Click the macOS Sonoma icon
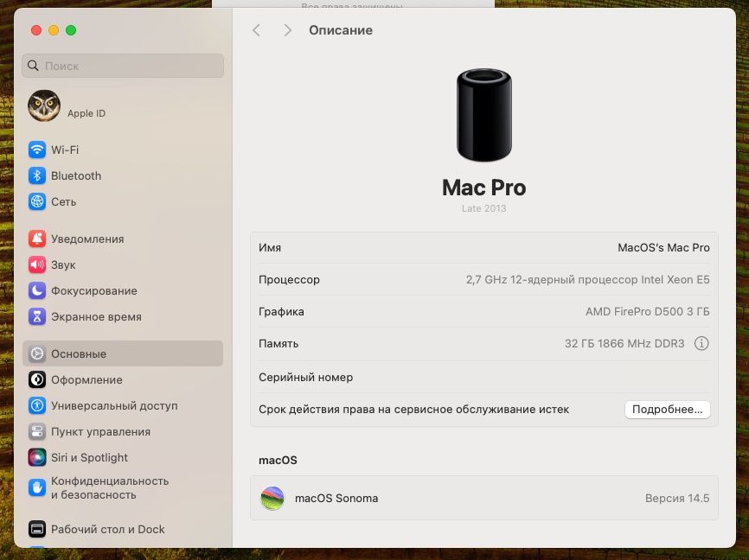The height and width of the screenshot is (560, 749). pos(272,498)
